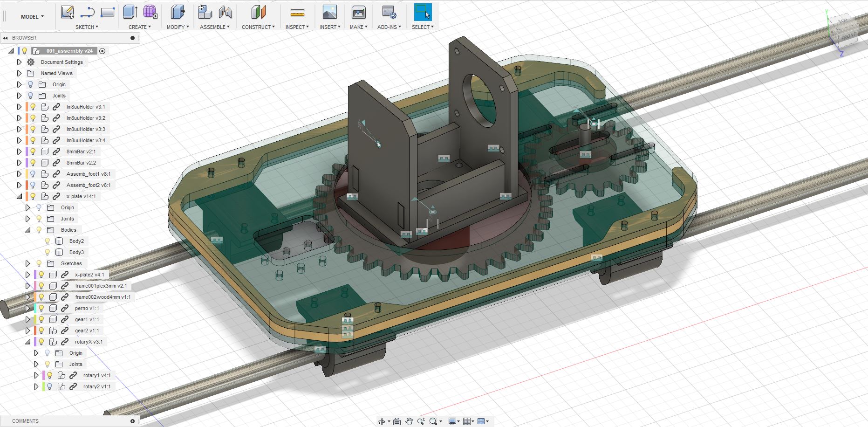Image resolution: width=868 pixels, height=427 pixels.
Task: Open the ASSEMBLE menu
Action: point(214,27)
